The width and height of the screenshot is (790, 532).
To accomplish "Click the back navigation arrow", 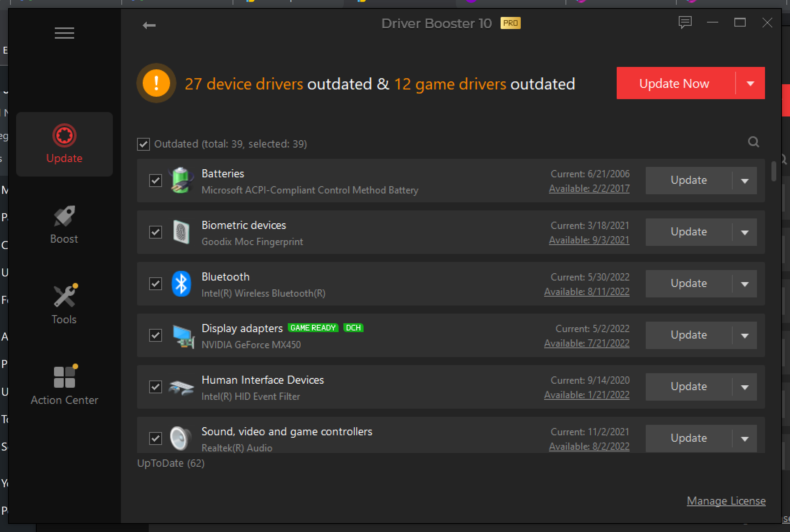I will click(150, 24).
